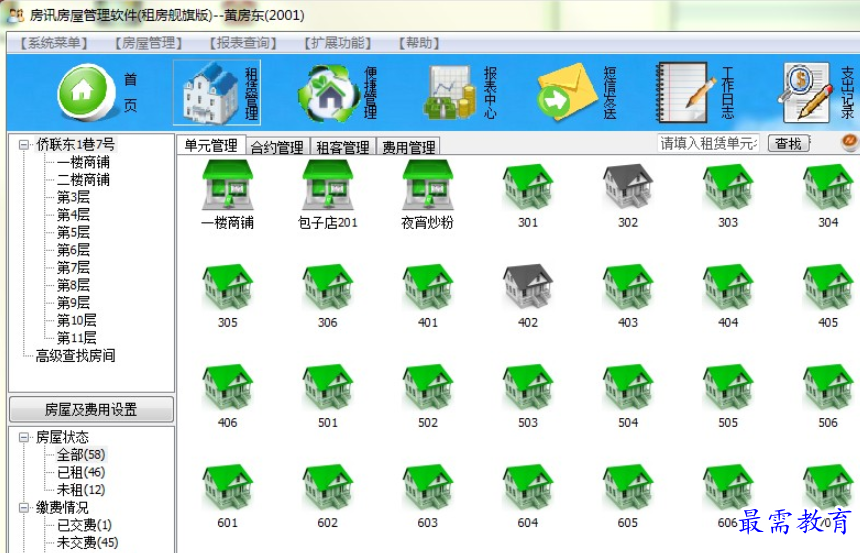
Task: Open the 短信发送 envelope icon
Action: (x=567, y=92)
